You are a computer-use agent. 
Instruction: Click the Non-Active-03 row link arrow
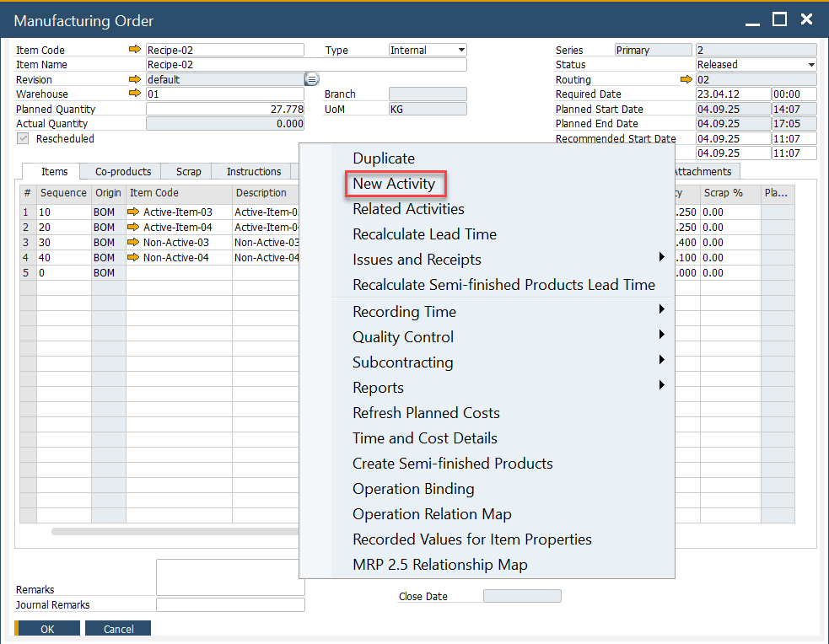click(133, 243)
